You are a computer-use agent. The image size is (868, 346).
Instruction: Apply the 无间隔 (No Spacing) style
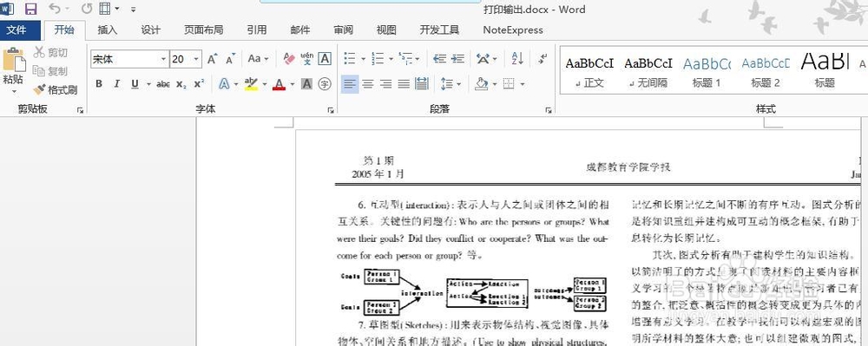(x=648, y=71)
